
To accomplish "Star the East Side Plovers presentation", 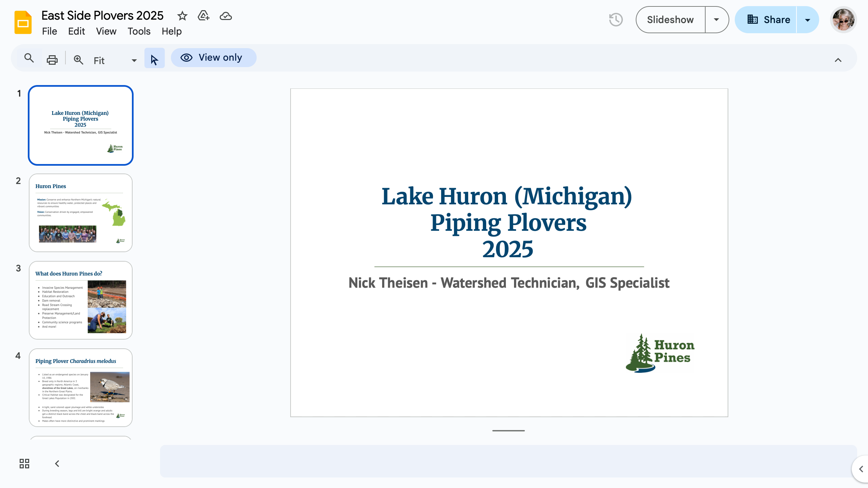I will pos(182,16).
